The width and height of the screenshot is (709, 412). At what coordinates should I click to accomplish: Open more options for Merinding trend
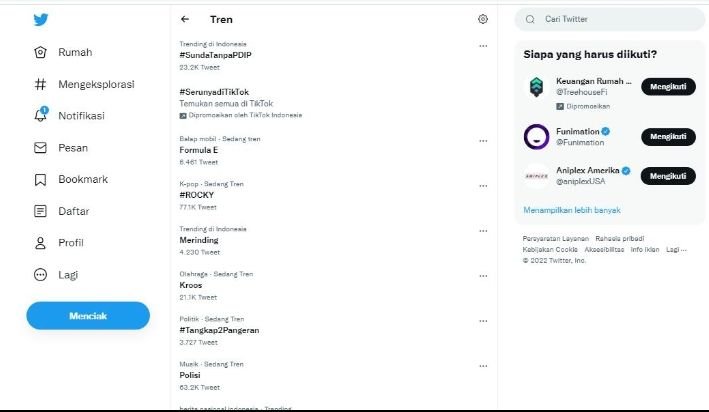[483, 231]
